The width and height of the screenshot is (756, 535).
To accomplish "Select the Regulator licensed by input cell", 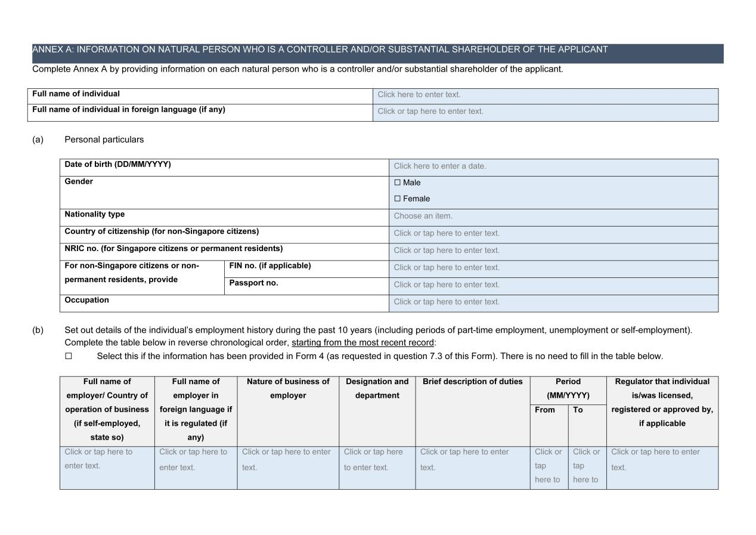I will click(662, 460).
